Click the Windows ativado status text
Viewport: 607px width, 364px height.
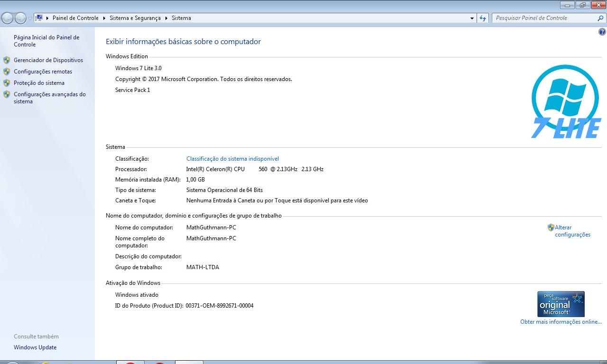pyautogui.click(x=137, y=295)
